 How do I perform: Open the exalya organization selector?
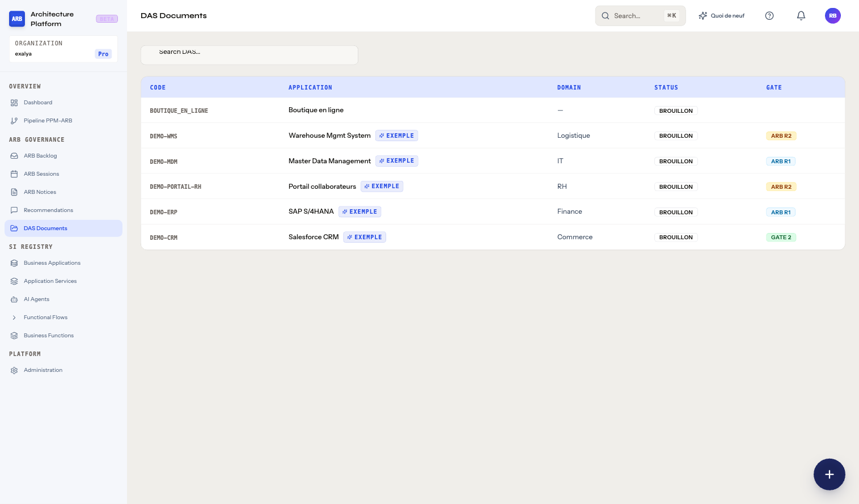64,49
